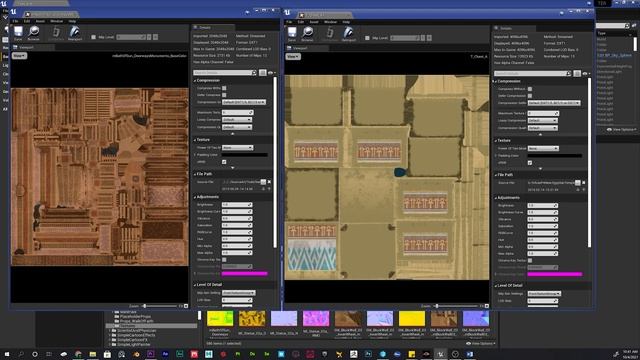
Task: Click Reimport icon in left texture editor
Action: 74,31
